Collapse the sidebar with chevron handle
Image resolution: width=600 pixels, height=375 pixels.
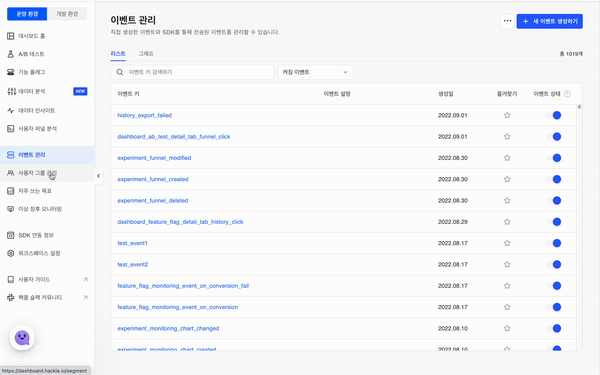point(98,176)
